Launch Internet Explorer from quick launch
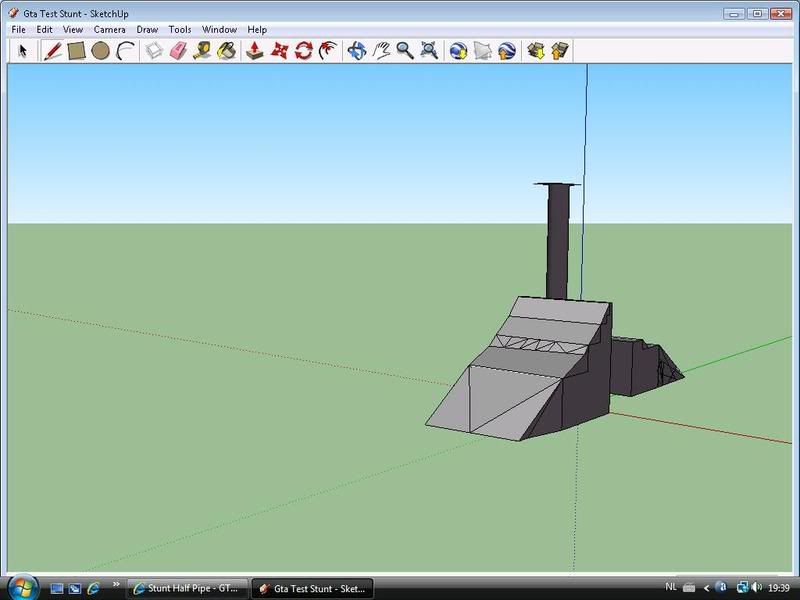The height and width of the screenshot is (600, 800). pyautogui.click(x=93, y=588)
